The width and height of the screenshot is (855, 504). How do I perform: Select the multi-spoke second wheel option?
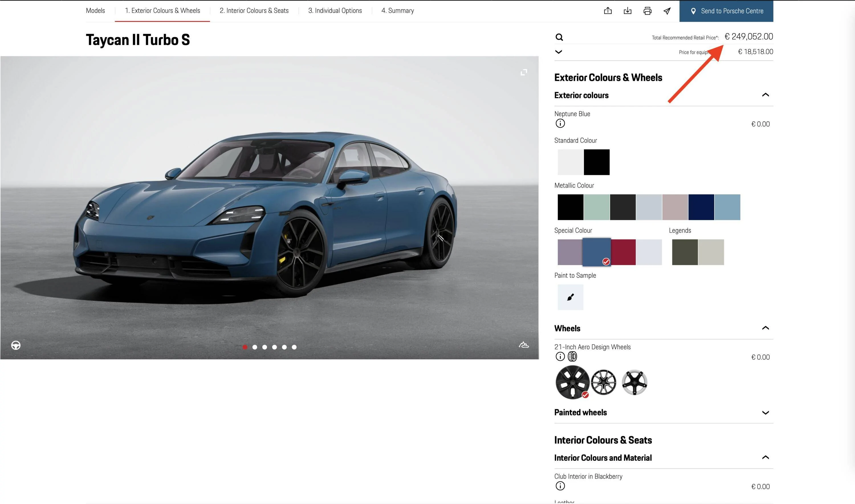point(604,382)
